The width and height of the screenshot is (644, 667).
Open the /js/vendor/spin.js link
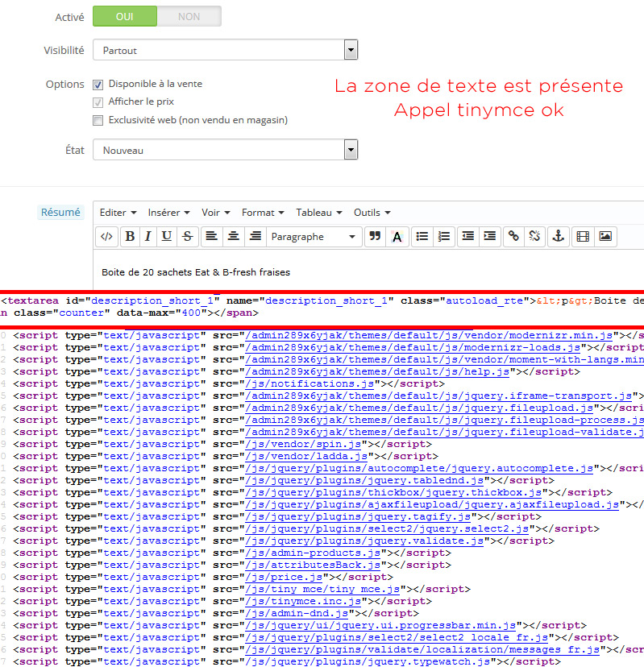click(303, 444)
